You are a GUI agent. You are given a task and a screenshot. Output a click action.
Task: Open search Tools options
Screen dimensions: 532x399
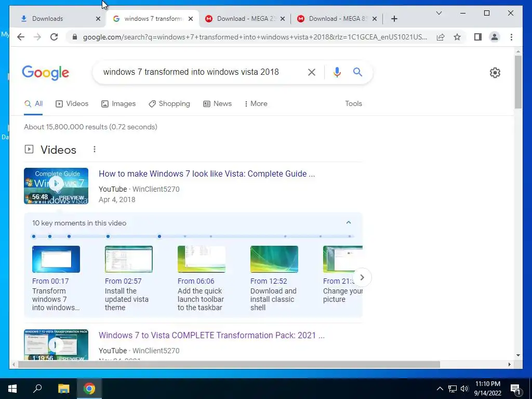tap(353, 104)
